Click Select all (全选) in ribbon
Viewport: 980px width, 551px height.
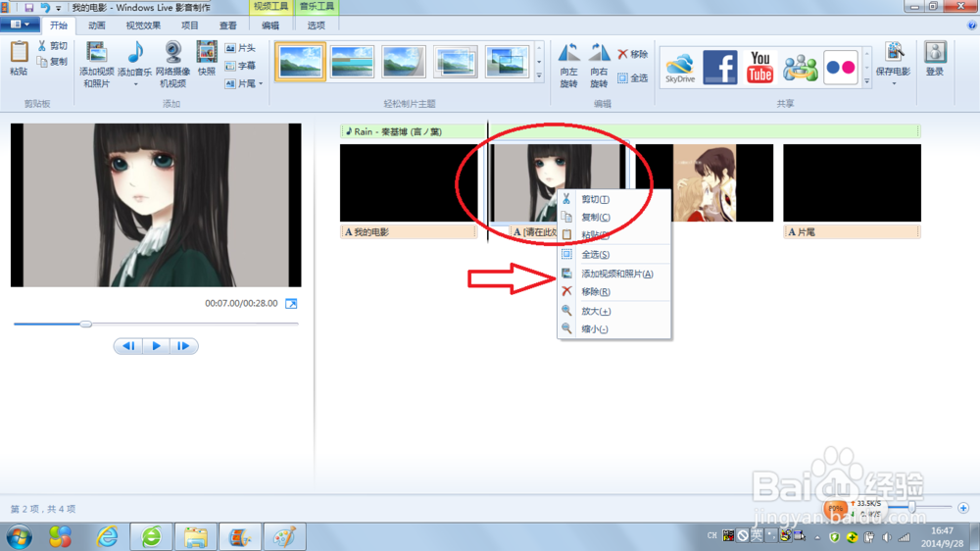tap(632, 78)
